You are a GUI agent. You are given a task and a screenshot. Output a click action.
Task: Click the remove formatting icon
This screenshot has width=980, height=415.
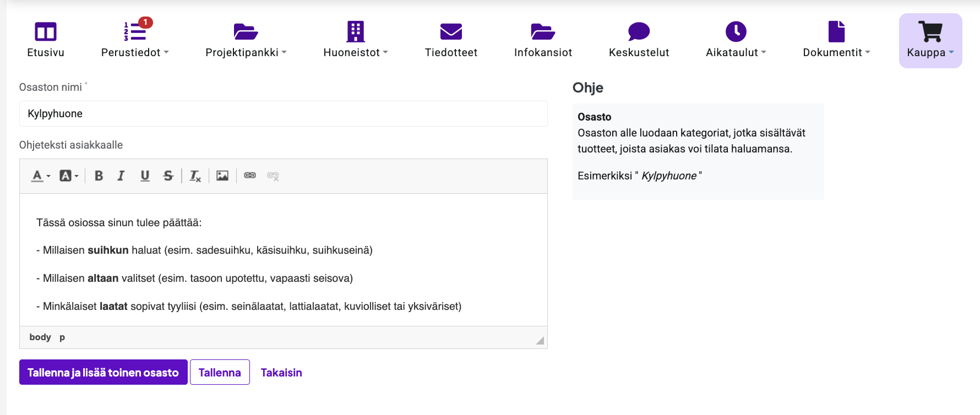click(195, 176)
